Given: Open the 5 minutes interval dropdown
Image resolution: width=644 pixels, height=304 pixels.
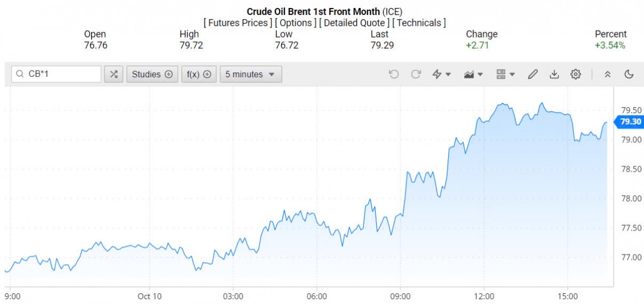Looking at the screenshot, I should 251,75.
